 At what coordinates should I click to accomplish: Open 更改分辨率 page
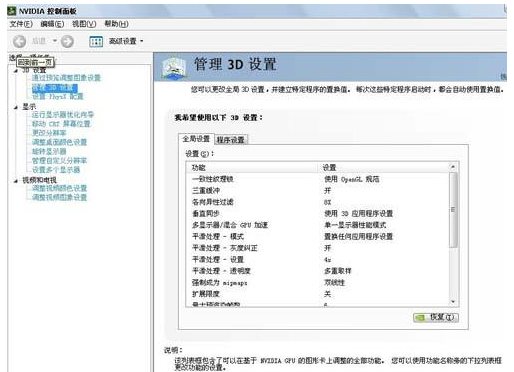pos(49,133)
